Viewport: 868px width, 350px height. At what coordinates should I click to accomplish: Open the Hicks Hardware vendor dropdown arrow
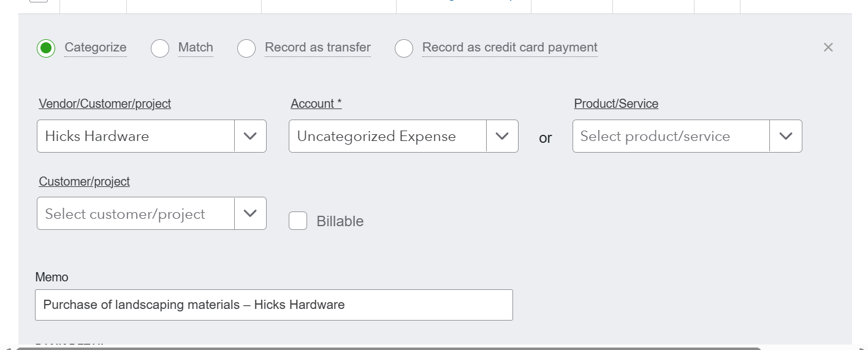click(x=250, y=136)
